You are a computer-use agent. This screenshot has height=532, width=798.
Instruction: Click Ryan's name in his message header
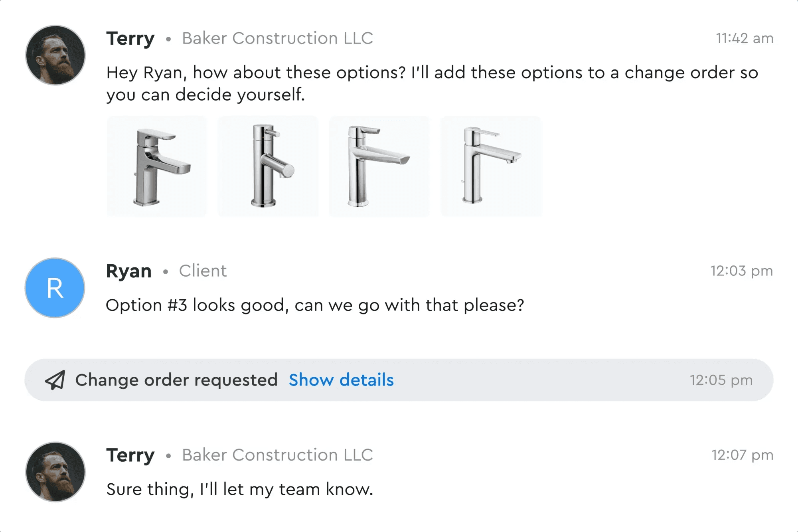(x=128, y=271)
